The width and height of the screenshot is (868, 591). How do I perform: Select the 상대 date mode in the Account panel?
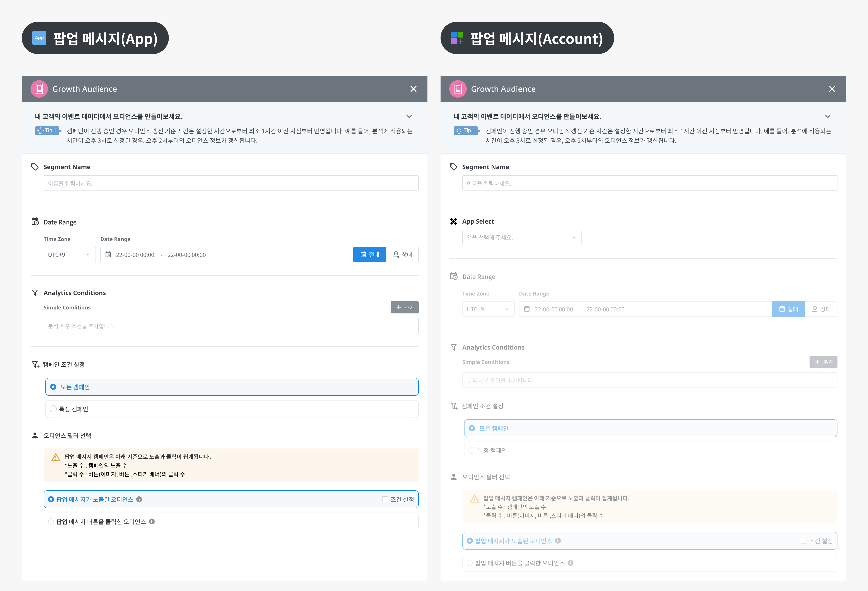821,309
